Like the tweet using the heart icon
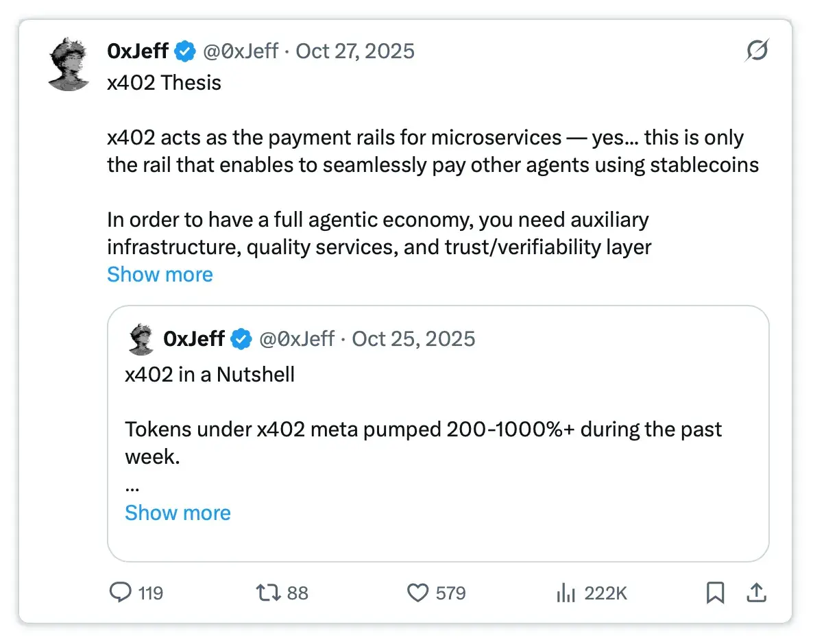This screenshot has width=813, height=644. pos(417,593)
